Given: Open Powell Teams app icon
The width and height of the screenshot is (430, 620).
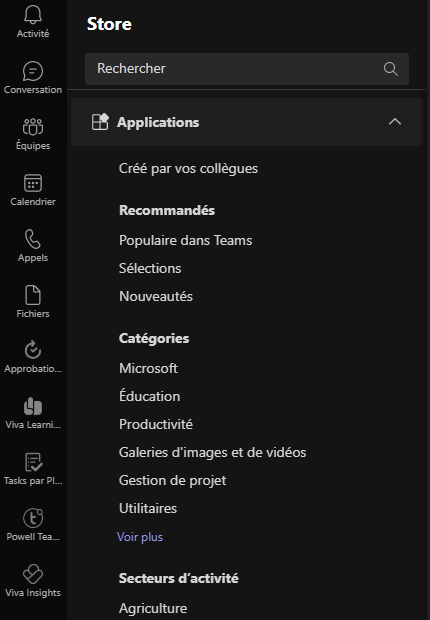Looking at the screenshot, I should (33, 518).
